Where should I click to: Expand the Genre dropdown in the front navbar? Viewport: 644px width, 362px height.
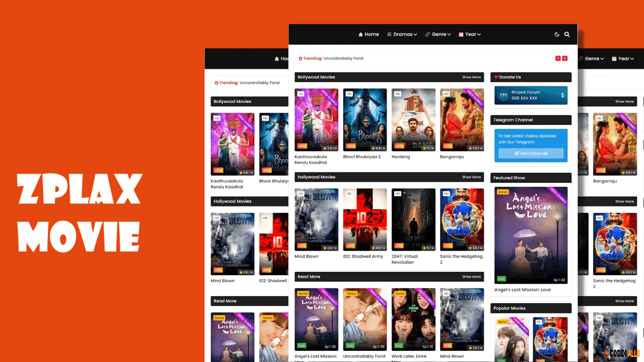click(x=438, y=35)
